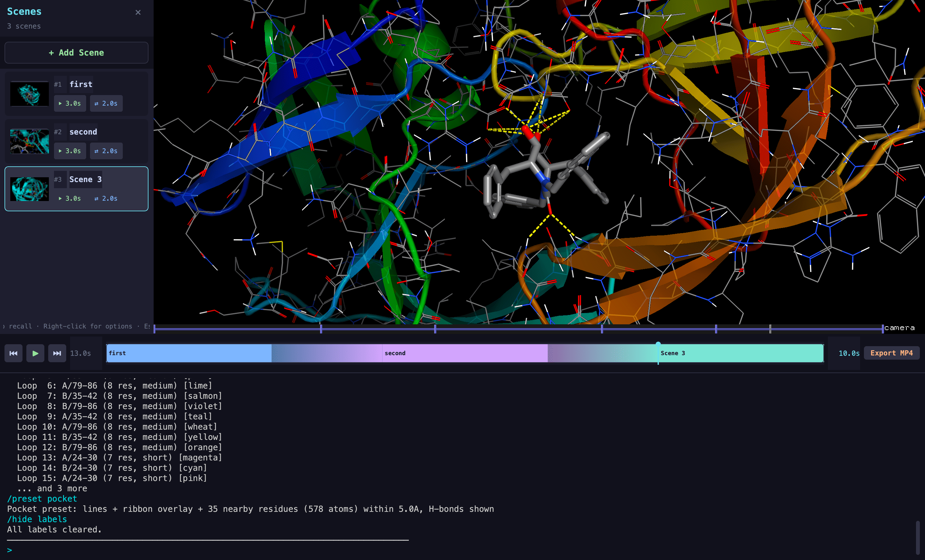Click the /preset pocket command link

coord(42,498)
